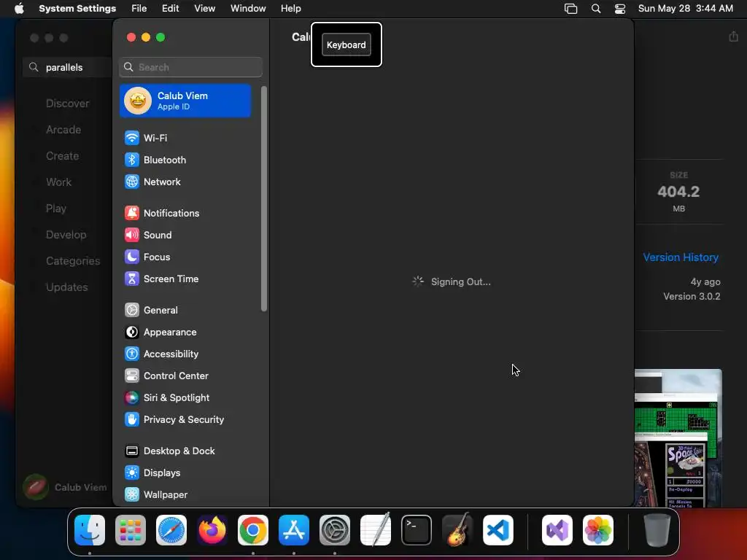Screen dimensions: 747x560
Task: Open Notifications bell icon
Action: (132, 214)
